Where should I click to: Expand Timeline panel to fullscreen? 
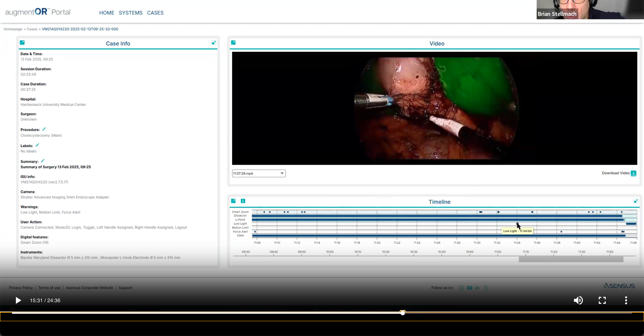(x=636, y=201)
